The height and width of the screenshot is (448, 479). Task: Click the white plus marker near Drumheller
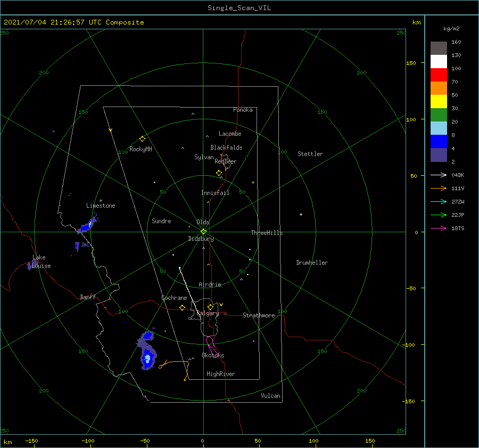pyautogui.click(x=301, y=214)
